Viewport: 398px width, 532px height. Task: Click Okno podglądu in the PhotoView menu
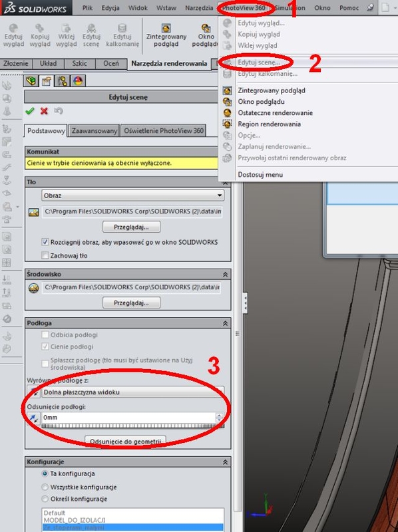[261, 102]
